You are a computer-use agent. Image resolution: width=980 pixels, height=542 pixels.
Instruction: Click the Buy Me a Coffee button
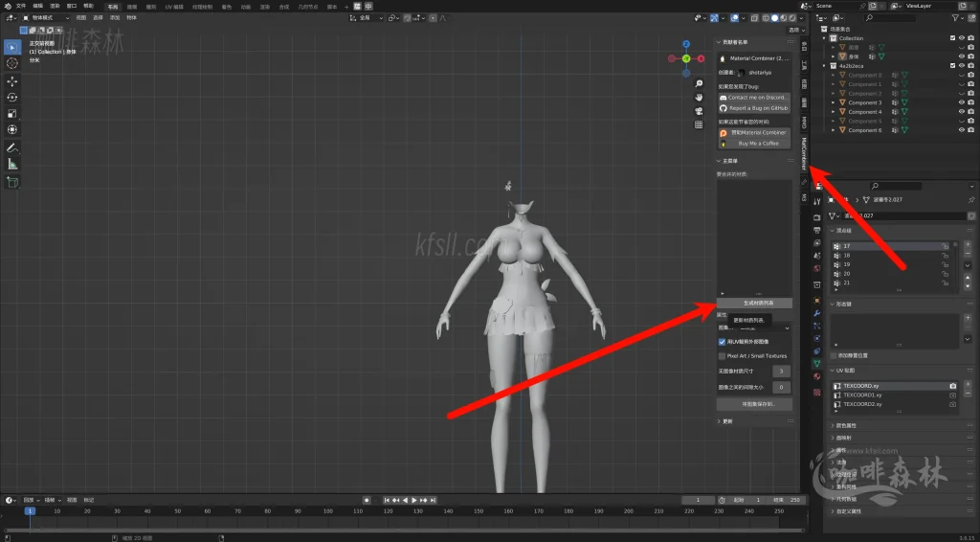click(x=754, y=143)
